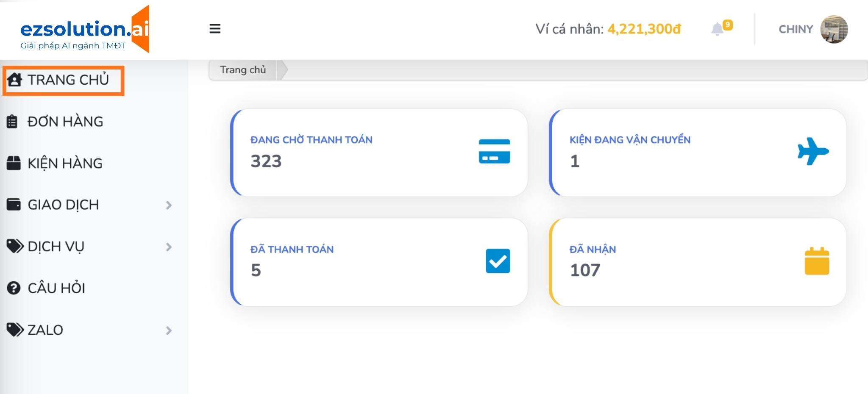
Task: Click the yellow calendar received icon
Action: point(817,261)
